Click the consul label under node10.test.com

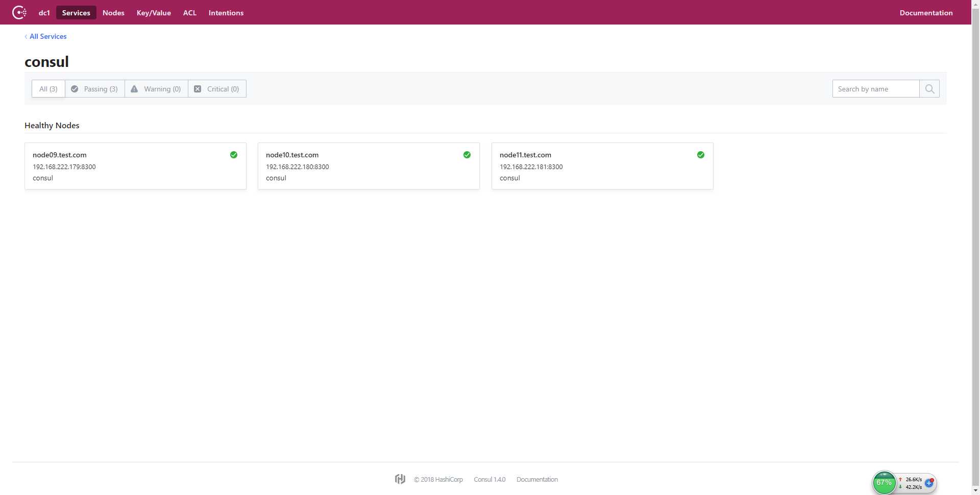[276, 178]
